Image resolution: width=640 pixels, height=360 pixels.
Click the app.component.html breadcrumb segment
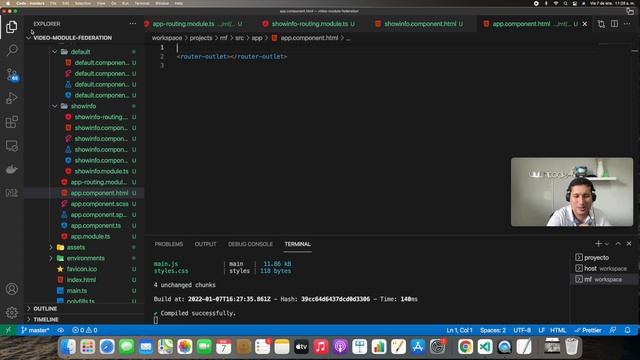tap(309, 38)
